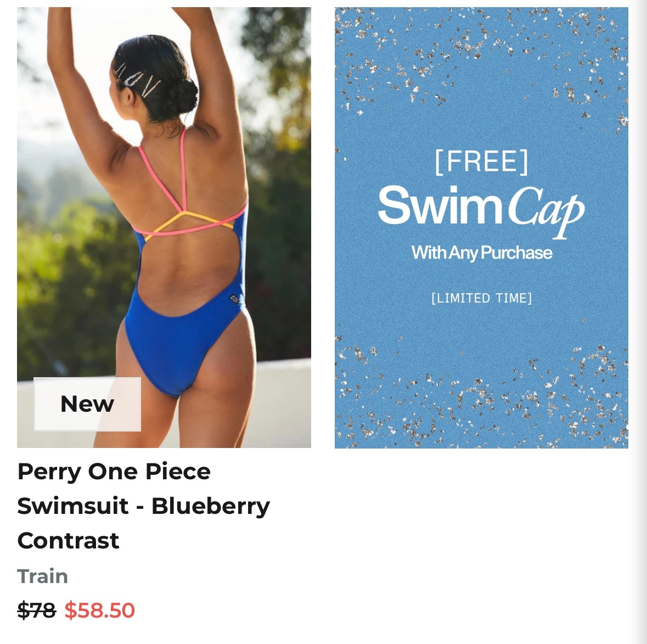This screenshot has width=647, height=644.
Task: Click the white "New" badge
Action: [x=87, y=404]
